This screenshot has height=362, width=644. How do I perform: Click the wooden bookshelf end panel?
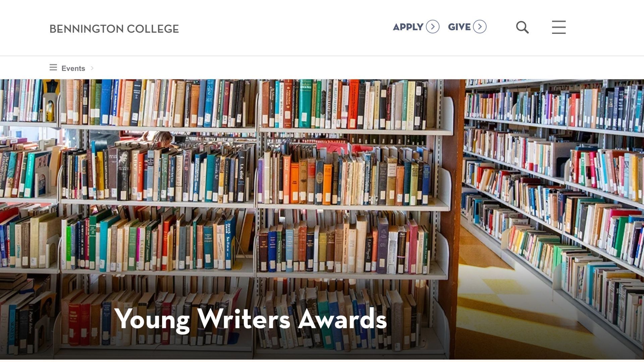(456, 168)
